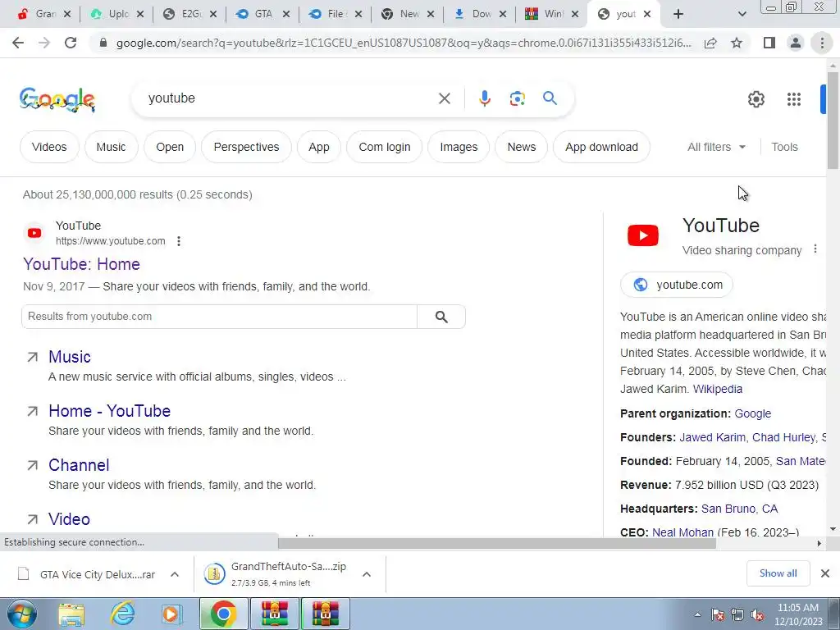Click into the main youtube search box
840x630 pixels.
pos(290,98)
